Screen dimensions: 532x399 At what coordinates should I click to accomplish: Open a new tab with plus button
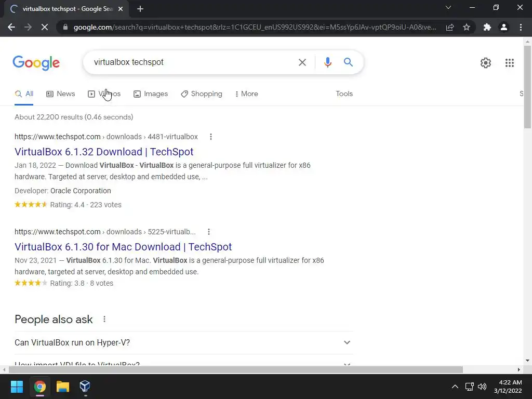(x=140, y=9)
